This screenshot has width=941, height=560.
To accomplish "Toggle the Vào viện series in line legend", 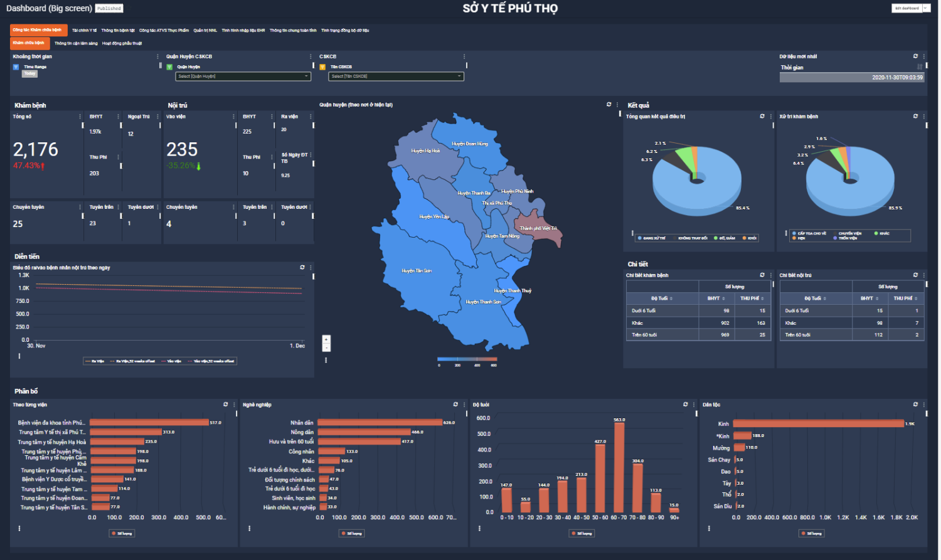I will 171,361.
